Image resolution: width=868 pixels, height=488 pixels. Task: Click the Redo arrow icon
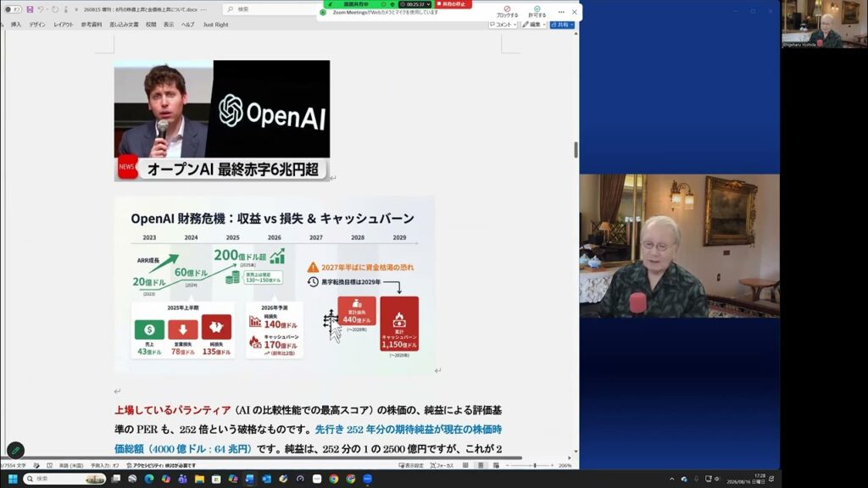pyautogui.click(x=54, y=9)
